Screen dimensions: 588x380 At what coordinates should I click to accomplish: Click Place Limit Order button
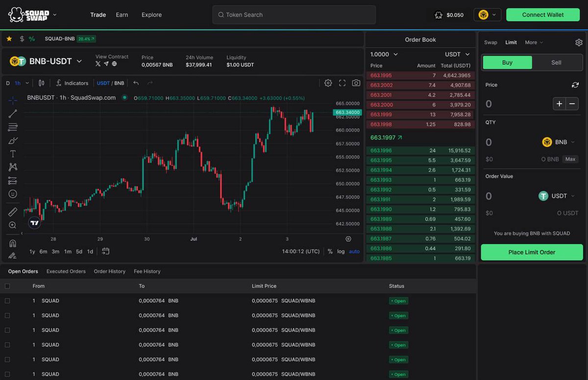[x=532, y=252]
